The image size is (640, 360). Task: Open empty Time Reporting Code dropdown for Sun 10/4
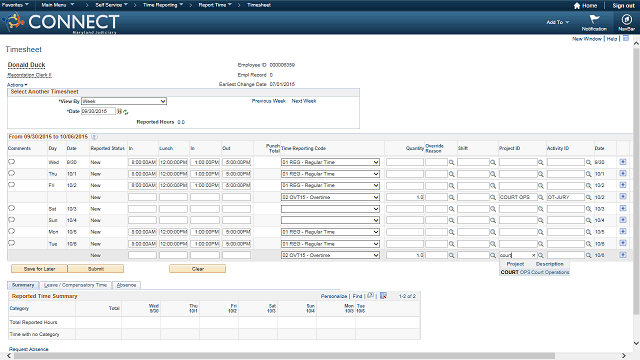click(330, 220)
